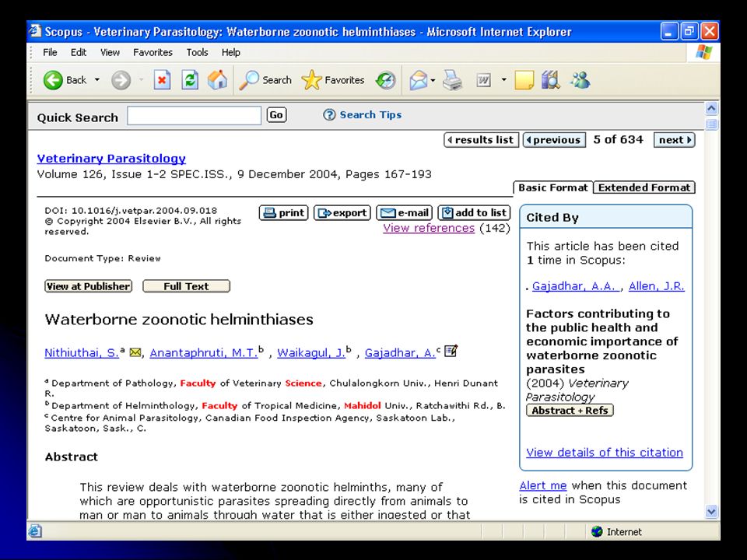The image size is (747, 560).
Task: Open the Search pane from toolbar
Action: pos(265,80)
